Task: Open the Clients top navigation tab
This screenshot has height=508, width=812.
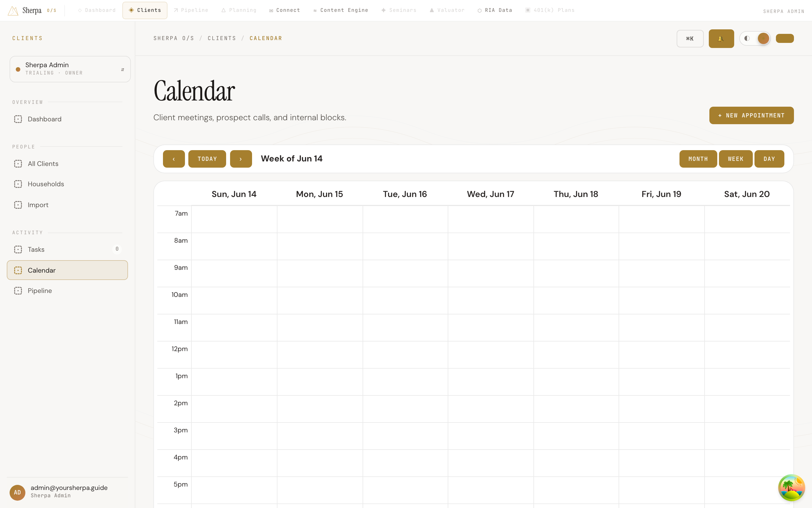Action: point(145,10)
